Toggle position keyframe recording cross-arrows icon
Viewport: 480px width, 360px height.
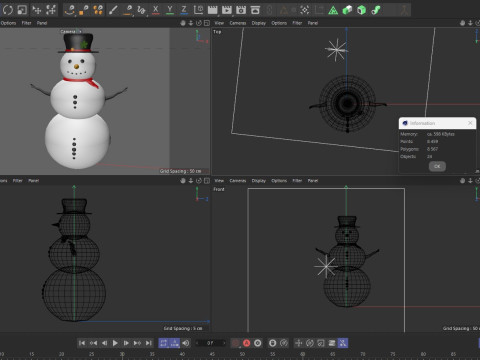coord(299,343)
